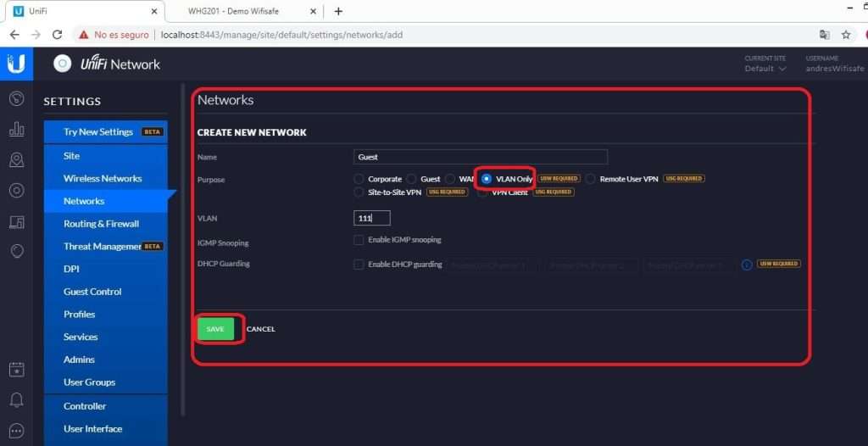
Task: Open Routing & Firewall settings
Action: (101, 224)
